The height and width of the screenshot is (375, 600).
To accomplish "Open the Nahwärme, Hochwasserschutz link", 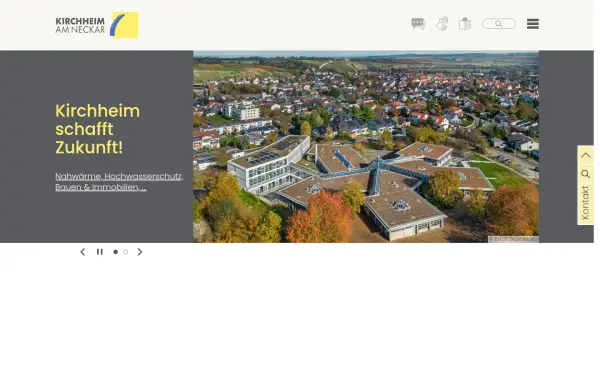I will 119,182.
